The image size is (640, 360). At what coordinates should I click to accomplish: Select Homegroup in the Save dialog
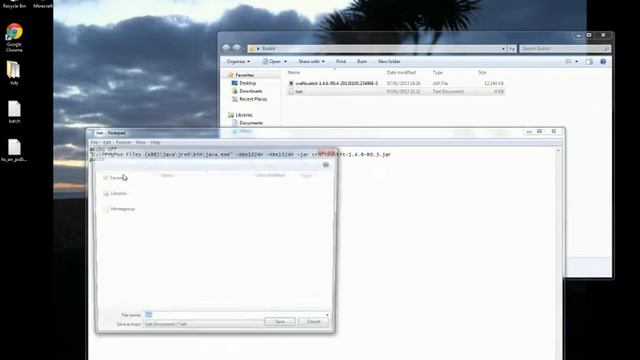point(119,209)
